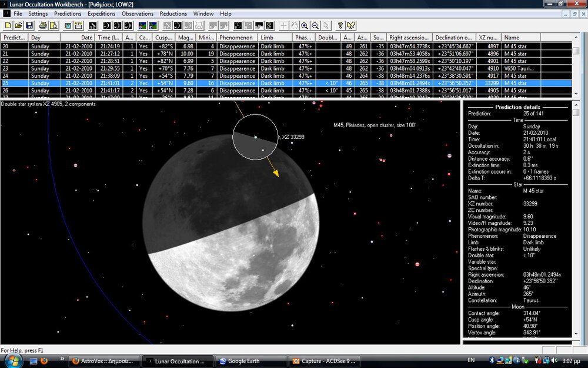Select the Zoom In magnifier tool

point(305,26)
